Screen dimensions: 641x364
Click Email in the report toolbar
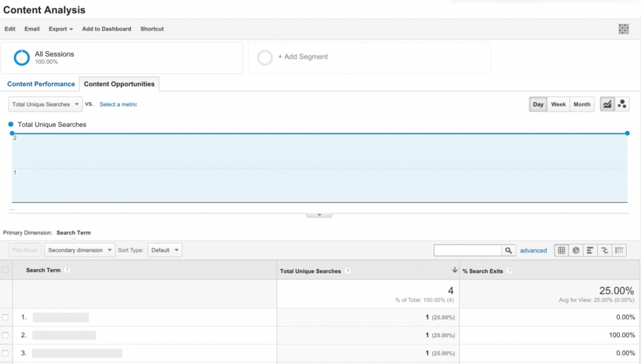32,29
